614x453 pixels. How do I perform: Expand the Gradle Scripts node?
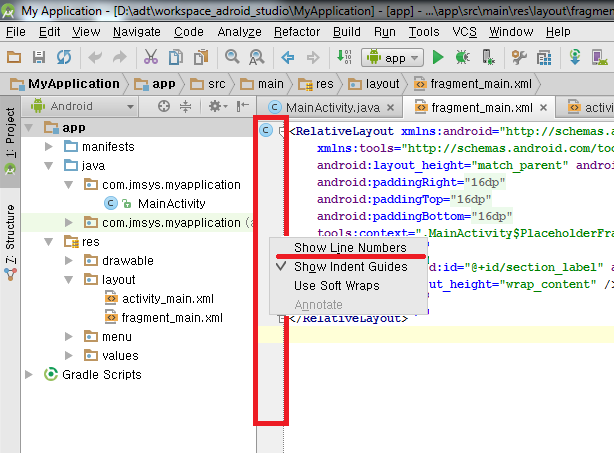point(29,374)
